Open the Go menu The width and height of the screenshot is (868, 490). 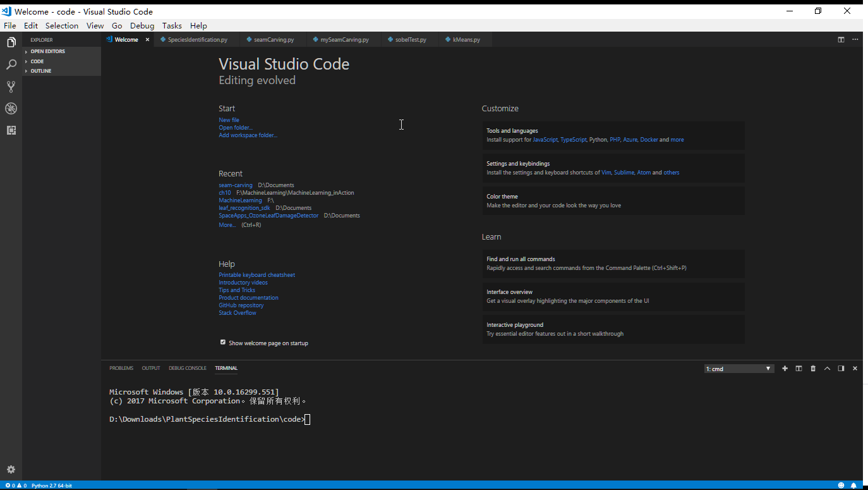[117, 26]
